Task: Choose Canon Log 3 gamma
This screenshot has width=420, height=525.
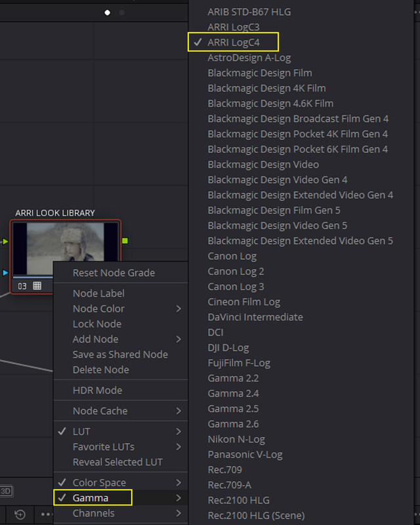Action: 236,287
